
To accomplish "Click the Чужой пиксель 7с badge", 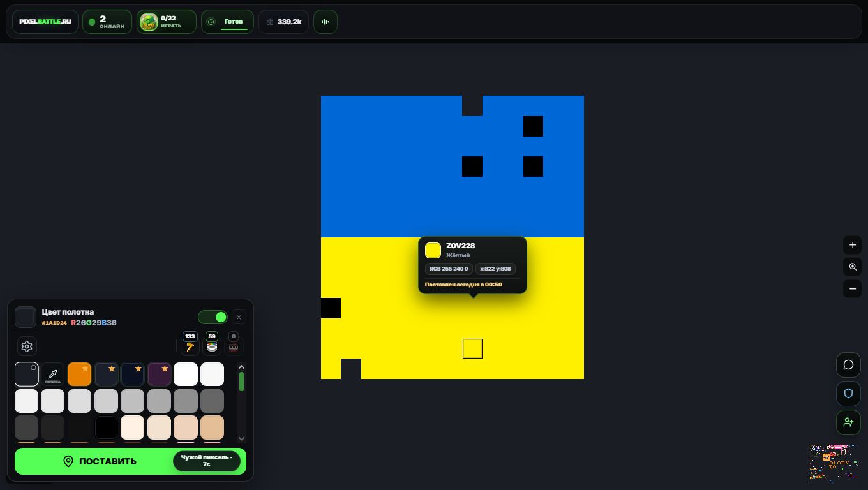I will click(x=207, y=461).
